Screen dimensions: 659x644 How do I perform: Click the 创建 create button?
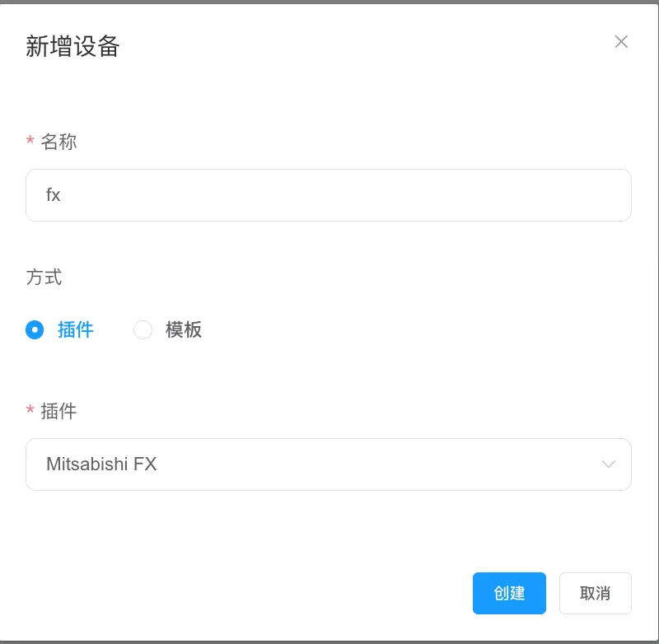509,593
